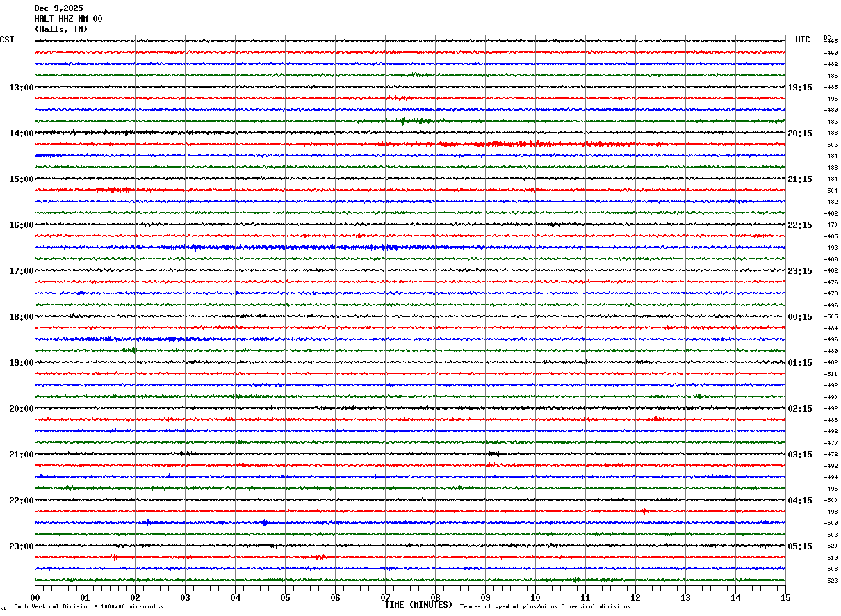Click the DC offset value "-511"

831,374
